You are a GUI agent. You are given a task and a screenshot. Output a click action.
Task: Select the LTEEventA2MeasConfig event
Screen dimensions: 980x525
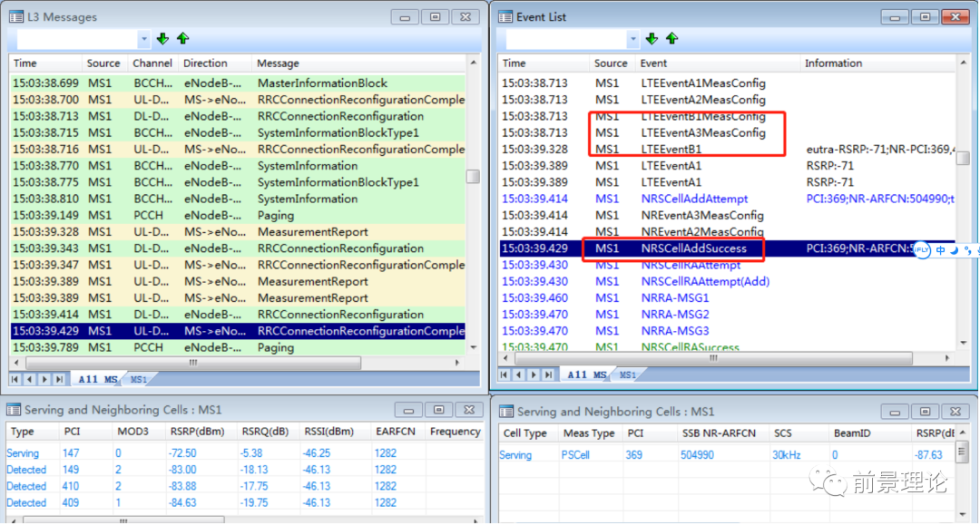(x=727, y=99)
